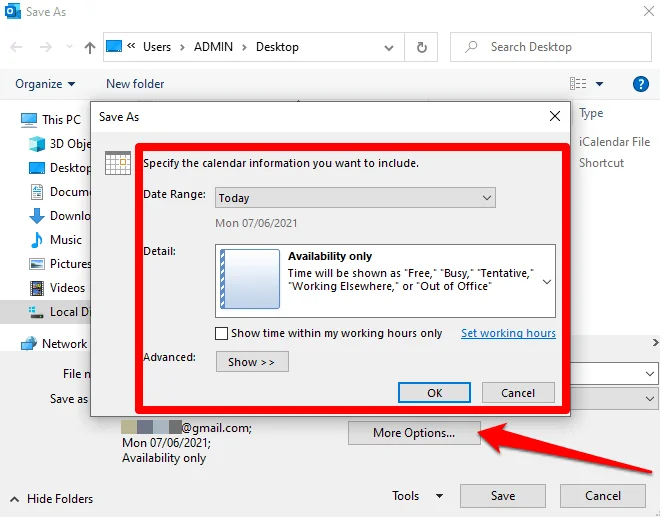
Task: Go forward with the right arrow
Action: 45,47
